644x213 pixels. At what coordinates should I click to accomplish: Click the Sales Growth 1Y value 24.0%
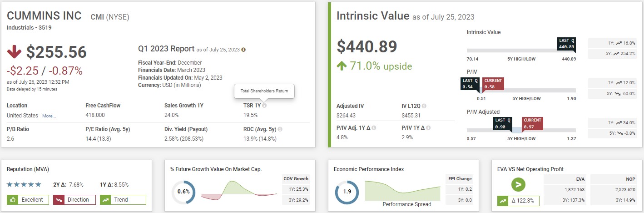[x=172, y=116]
